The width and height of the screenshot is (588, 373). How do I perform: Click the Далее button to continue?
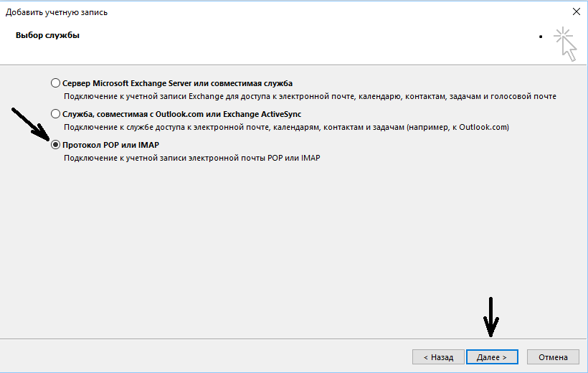[x=491, y=357]
